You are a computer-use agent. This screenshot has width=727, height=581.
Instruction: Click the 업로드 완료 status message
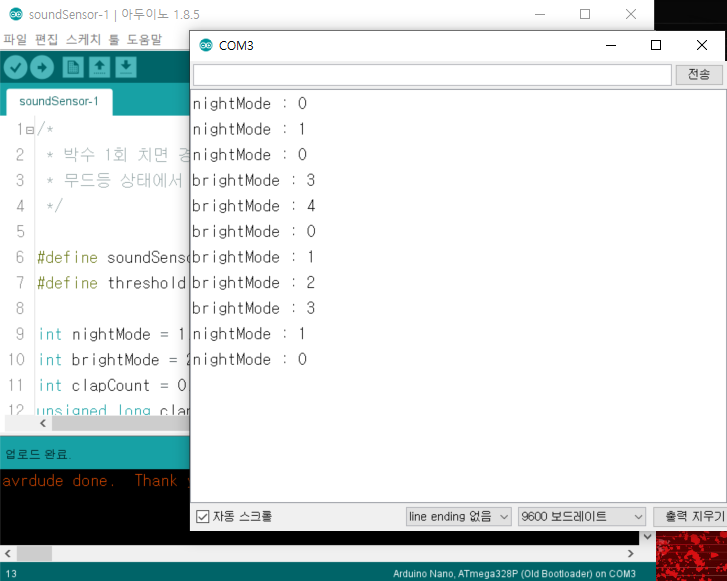click(38, 454)
